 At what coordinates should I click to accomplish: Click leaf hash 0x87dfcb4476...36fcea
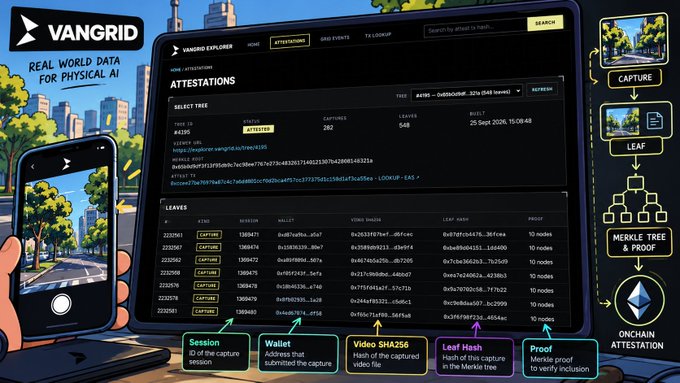[x=474, y=234]
